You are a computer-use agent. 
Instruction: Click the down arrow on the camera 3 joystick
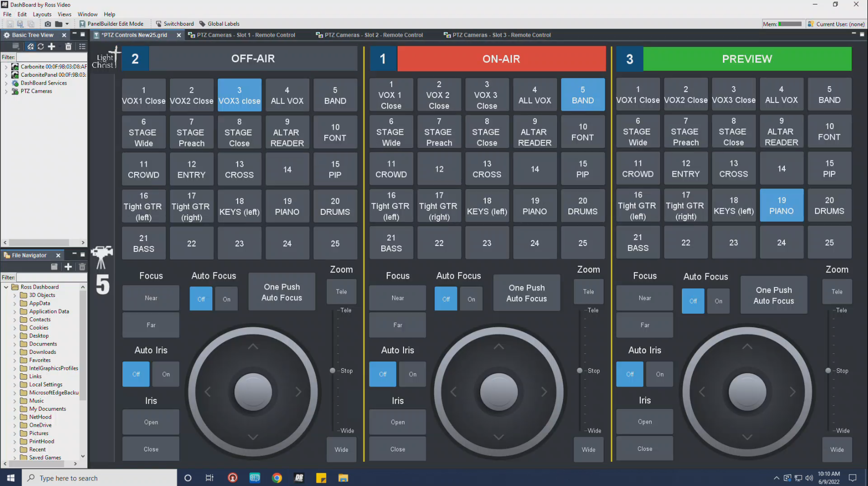(747, 437)
